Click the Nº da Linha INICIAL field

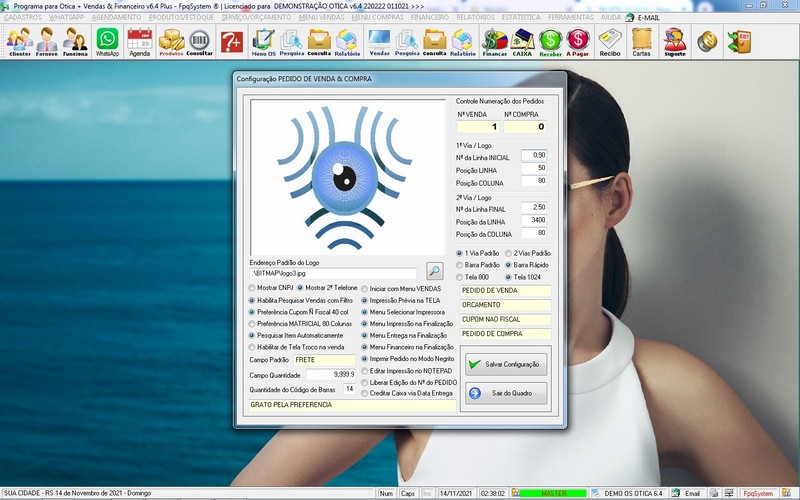(534, 156)
